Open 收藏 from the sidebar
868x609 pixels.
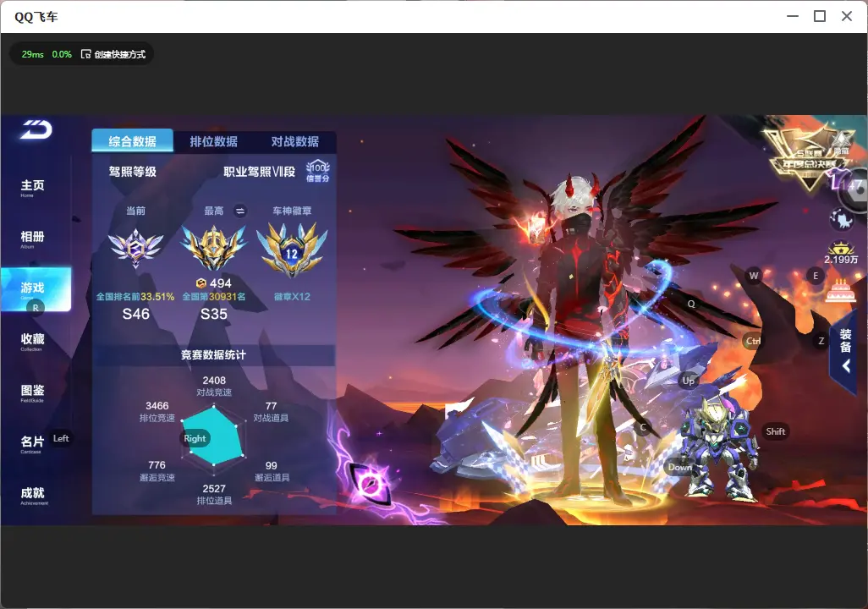click(33, 341)
